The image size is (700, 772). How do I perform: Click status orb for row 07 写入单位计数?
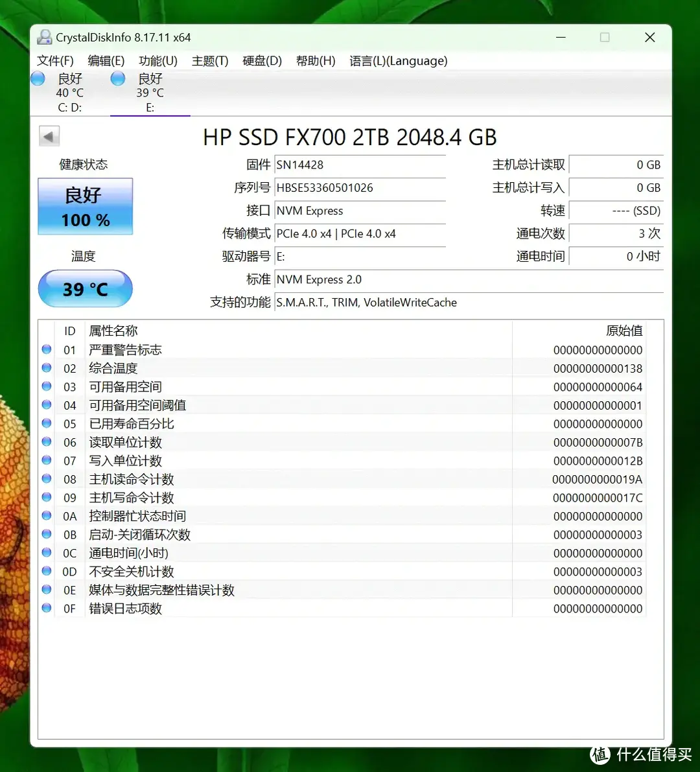tap(47, 460)
